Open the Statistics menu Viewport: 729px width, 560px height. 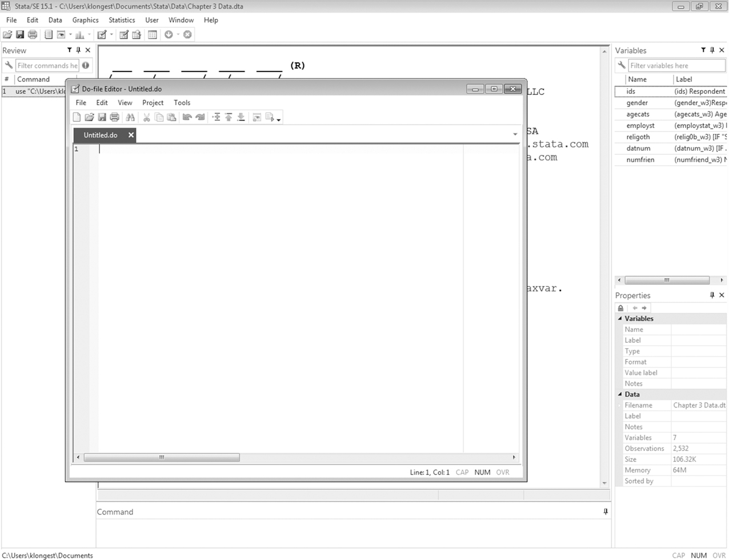122,20
